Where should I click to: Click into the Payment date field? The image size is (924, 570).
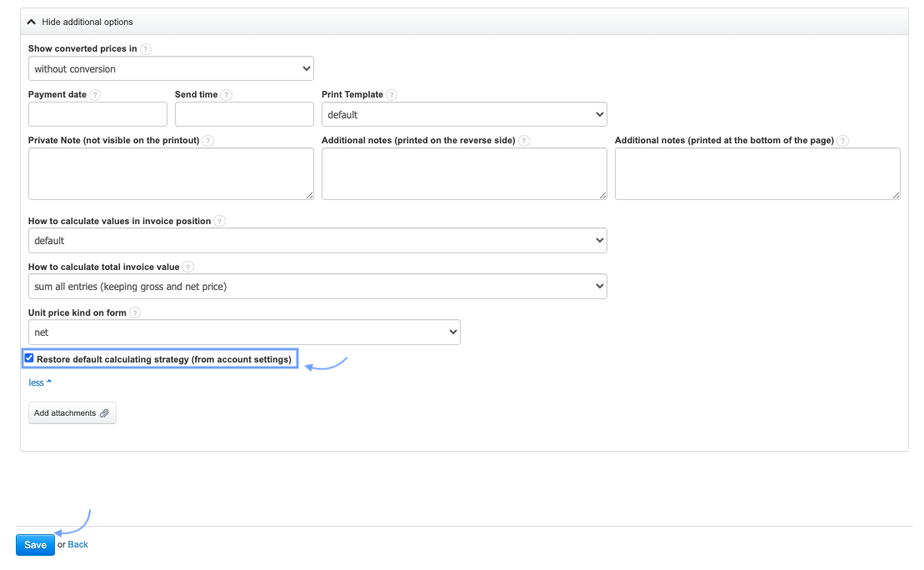coord(97,114)
